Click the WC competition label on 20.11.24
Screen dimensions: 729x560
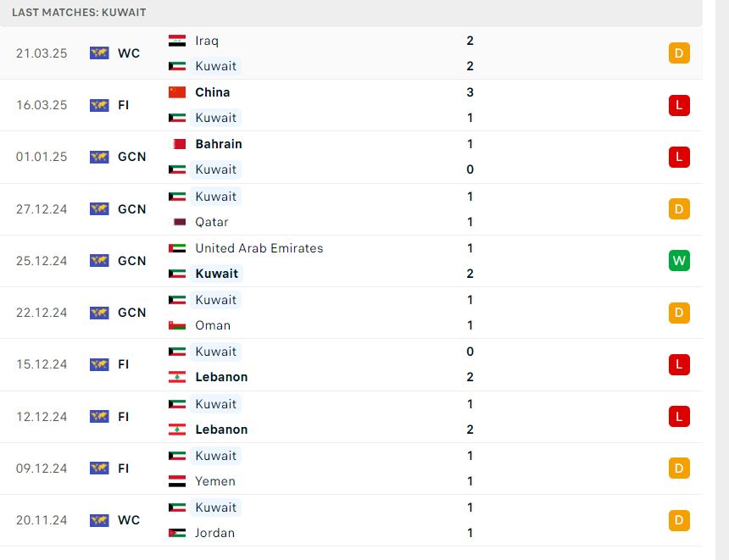point(129,520)
